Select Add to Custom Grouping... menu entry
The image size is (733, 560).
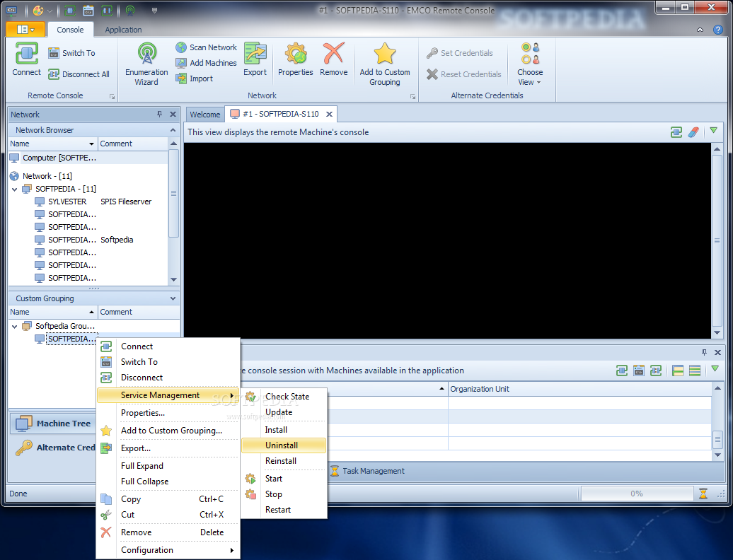(168, 430)
